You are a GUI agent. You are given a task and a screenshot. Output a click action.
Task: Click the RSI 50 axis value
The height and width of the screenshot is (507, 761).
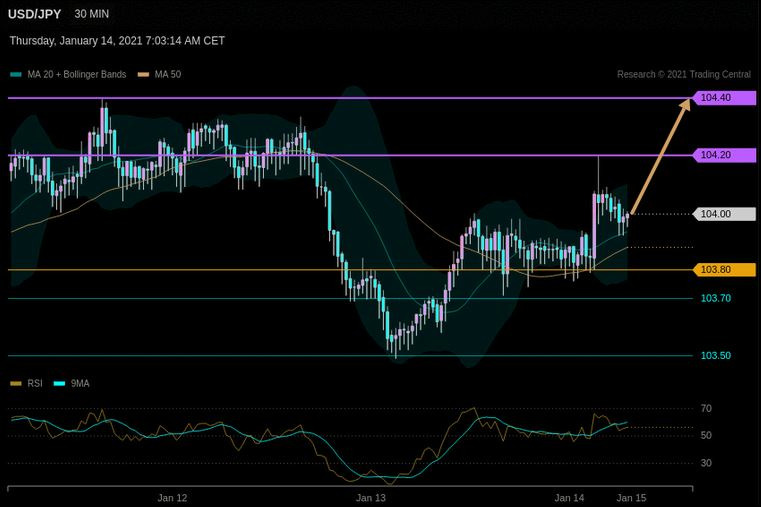(706, 436)
